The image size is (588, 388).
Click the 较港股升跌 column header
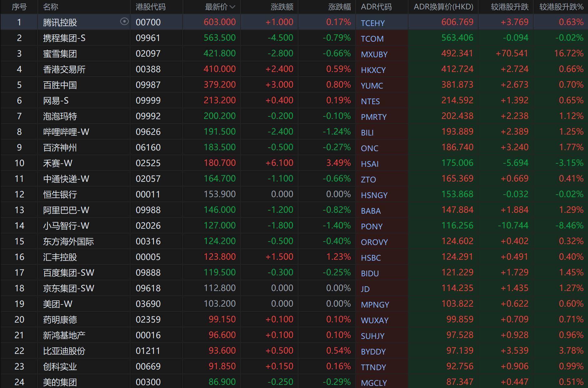[509, 7]
